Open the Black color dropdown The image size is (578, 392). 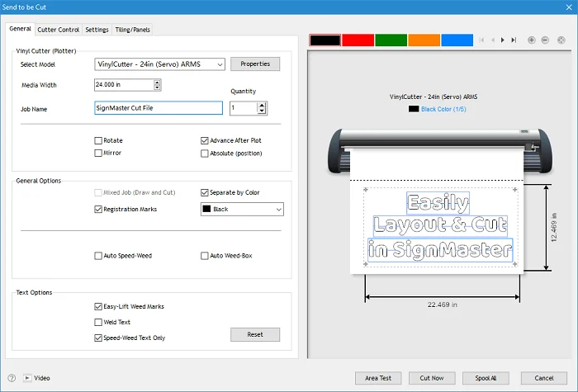(x=242, y=210)
